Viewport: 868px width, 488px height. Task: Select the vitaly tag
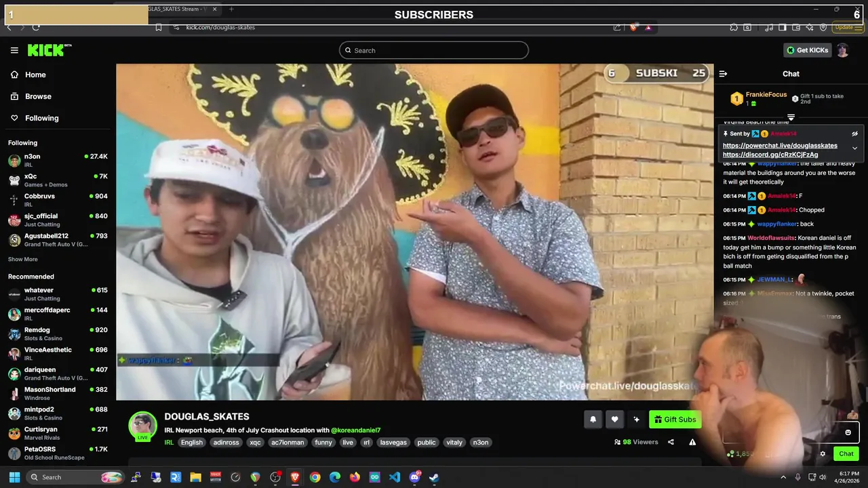(x=454, y=443)
